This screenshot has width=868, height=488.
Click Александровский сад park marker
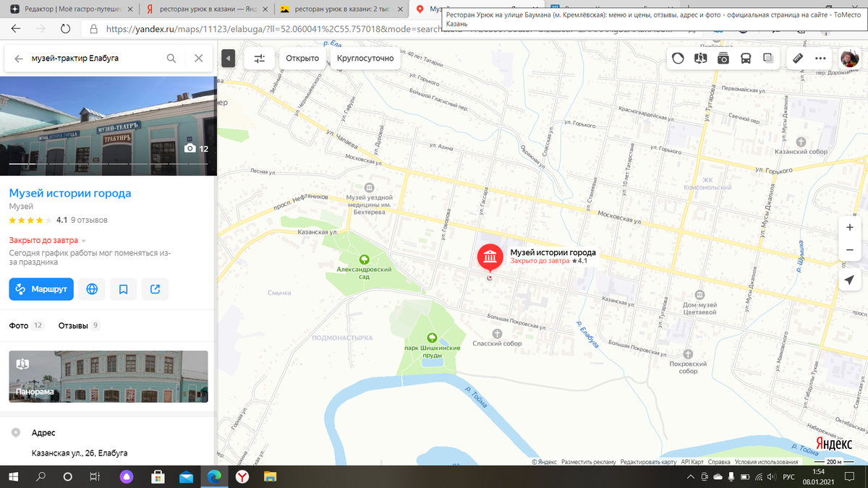point(364,260)
